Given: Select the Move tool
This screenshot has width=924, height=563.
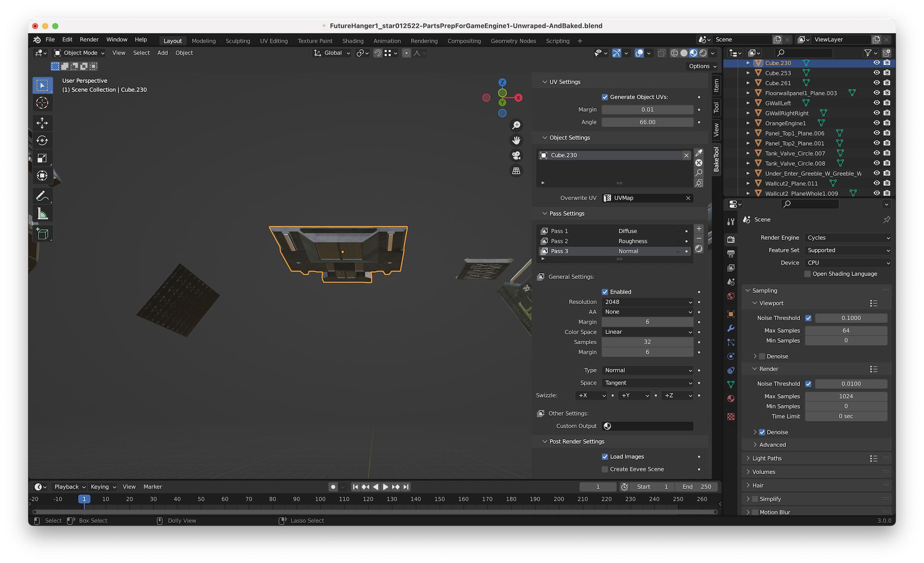Looking at the screenshot, I should (x=42, y=122).
